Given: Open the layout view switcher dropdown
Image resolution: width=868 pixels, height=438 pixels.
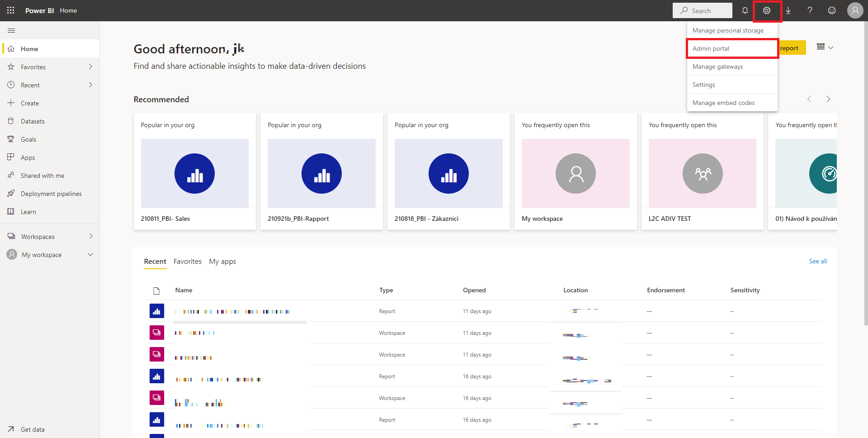Looking at the screenshot, I should pyautogui.click(x=825, y=47).
